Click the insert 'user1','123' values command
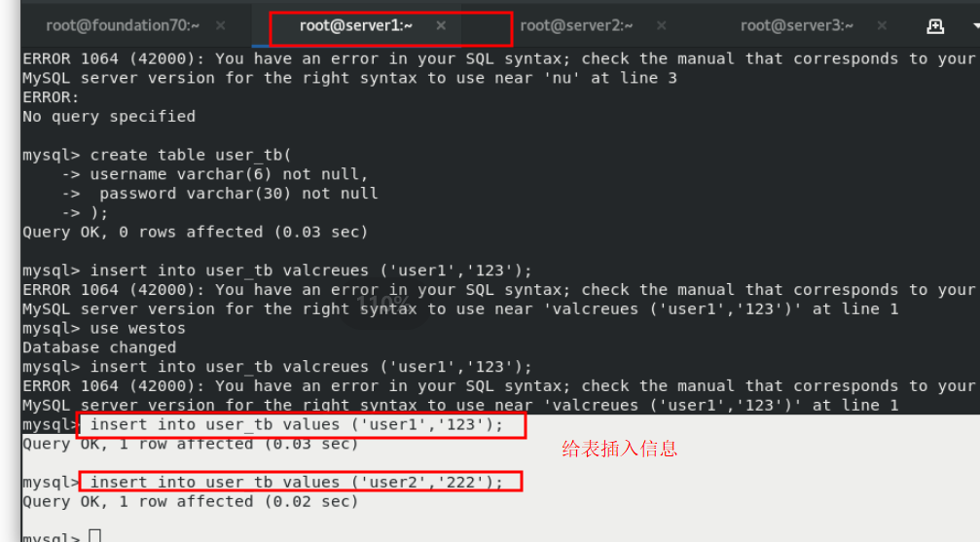The height and width of the screenshot is (542, 980). pos(297,425)
